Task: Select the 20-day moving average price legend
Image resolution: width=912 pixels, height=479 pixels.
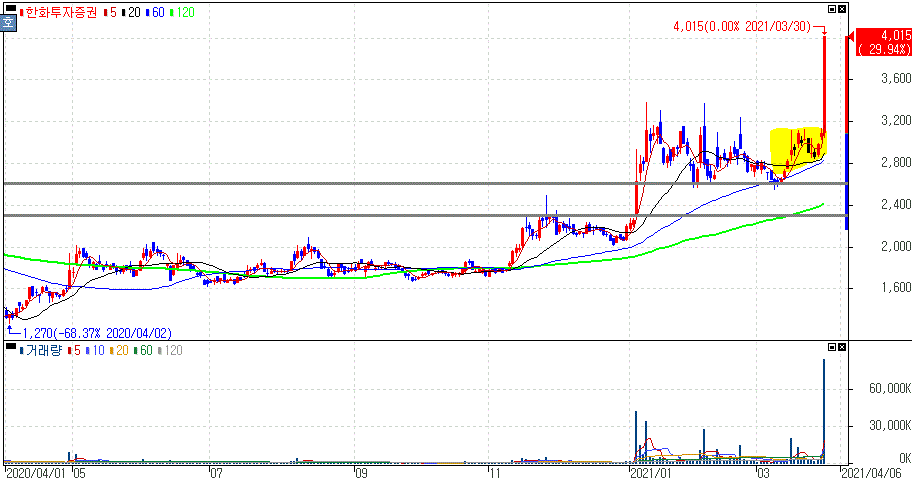Action: pos(131,12)
